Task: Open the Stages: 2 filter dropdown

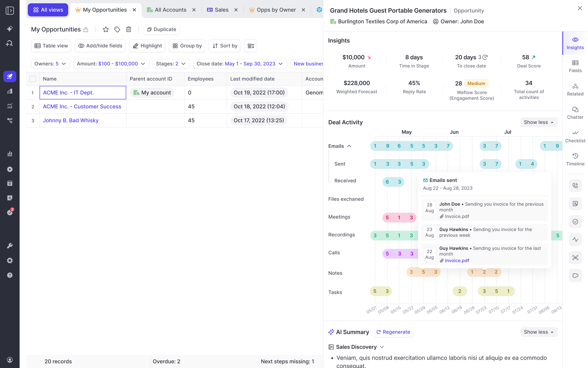Action: 171,64
